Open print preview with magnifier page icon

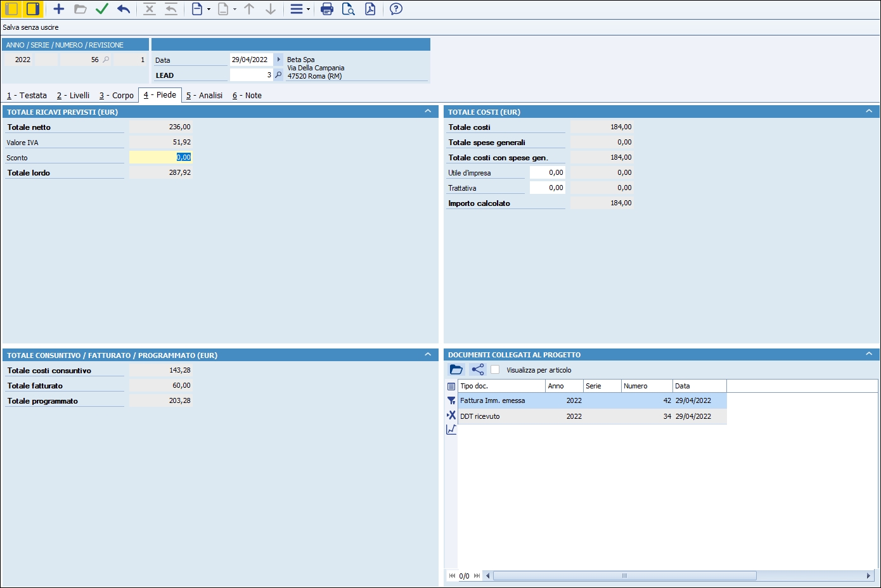(348, 9)
